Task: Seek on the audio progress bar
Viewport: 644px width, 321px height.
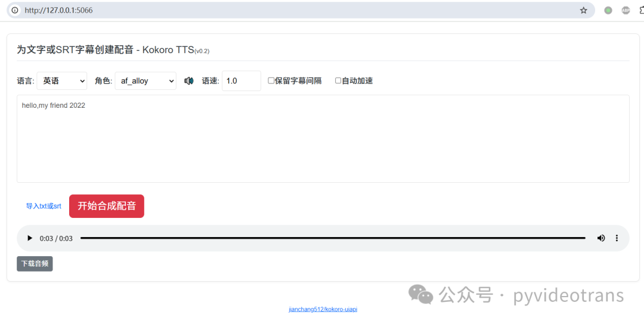Action: (x=333, y=238)
